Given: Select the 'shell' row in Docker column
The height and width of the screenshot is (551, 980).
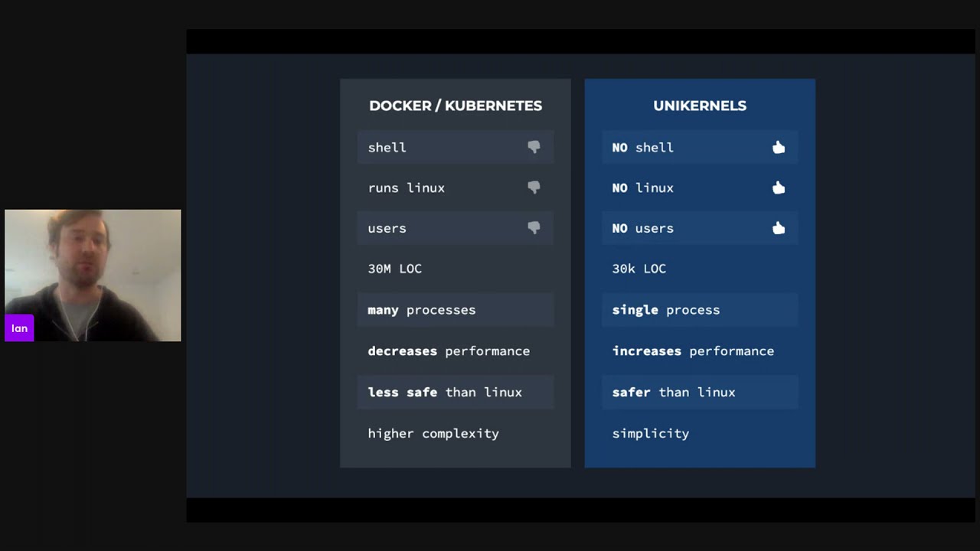Looking at the screenshot, I should pyautogui.click(x=456, y=147).
